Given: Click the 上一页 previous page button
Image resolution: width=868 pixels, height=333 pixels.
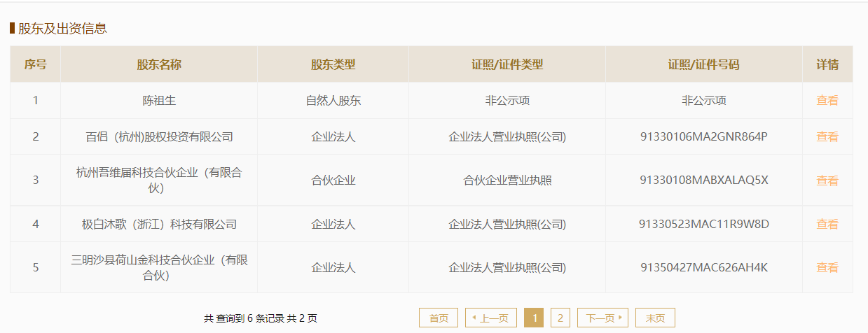Looking at the screenshot, I should pos(491,318).
